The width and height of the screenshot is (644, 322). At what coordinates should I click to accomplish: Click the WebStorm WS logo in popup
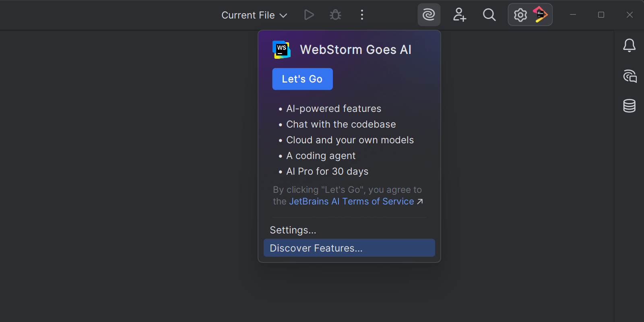281,50
